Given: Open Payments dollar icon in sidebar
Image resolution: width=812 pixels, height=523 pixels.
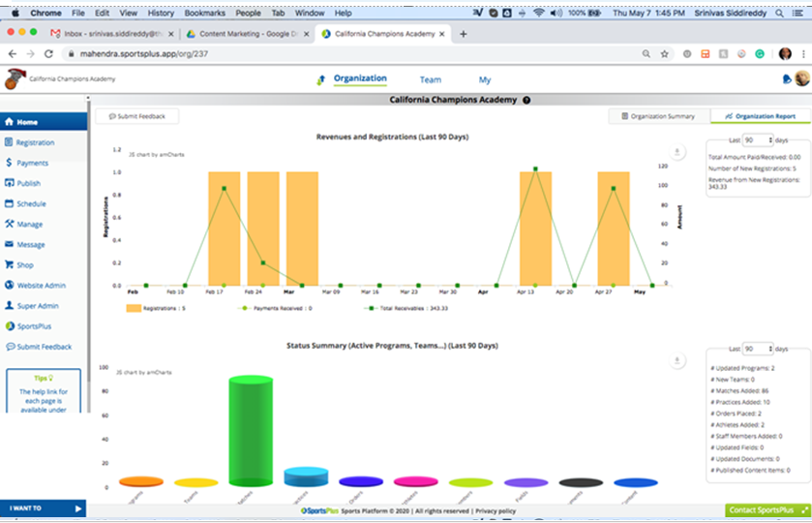Looking at the screenshot, I should click(x=10, y=163).
